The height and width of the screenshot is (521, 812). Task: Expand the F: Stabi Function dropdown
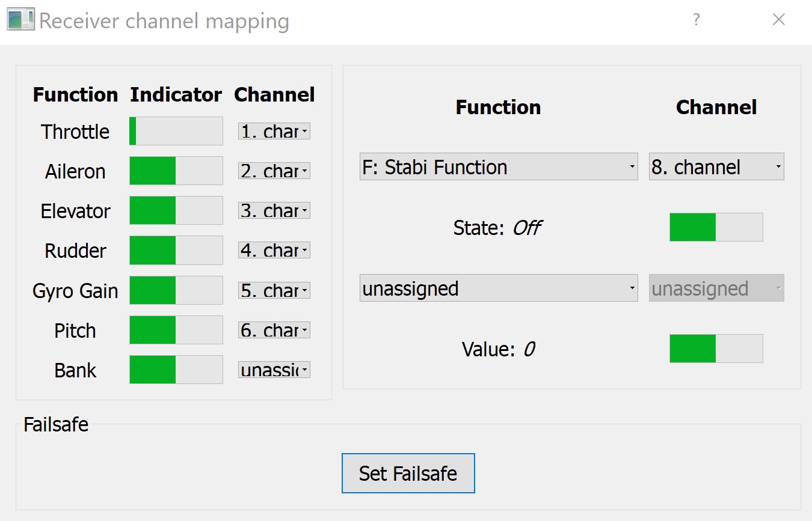pos(498,167)
